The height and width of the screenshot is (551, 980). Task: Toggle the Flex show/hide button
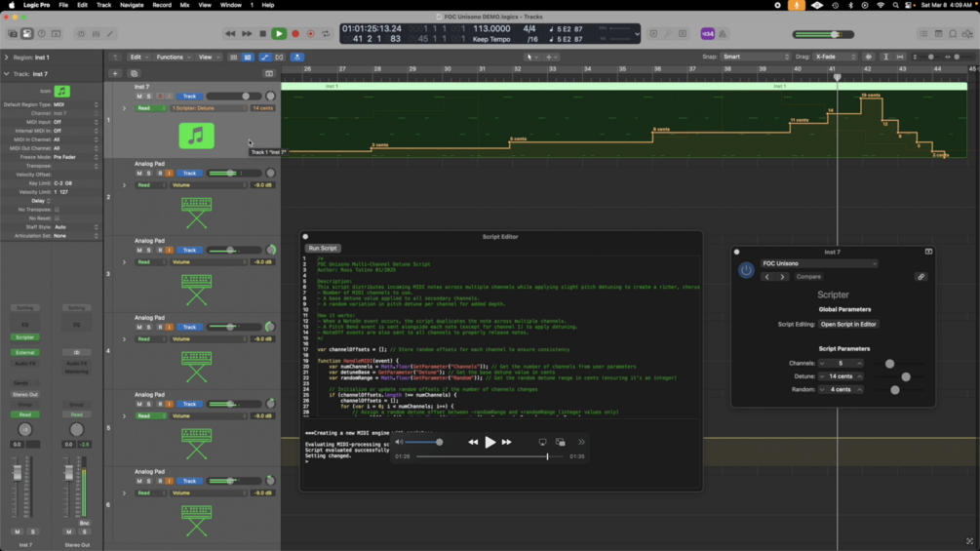point(280,57)
